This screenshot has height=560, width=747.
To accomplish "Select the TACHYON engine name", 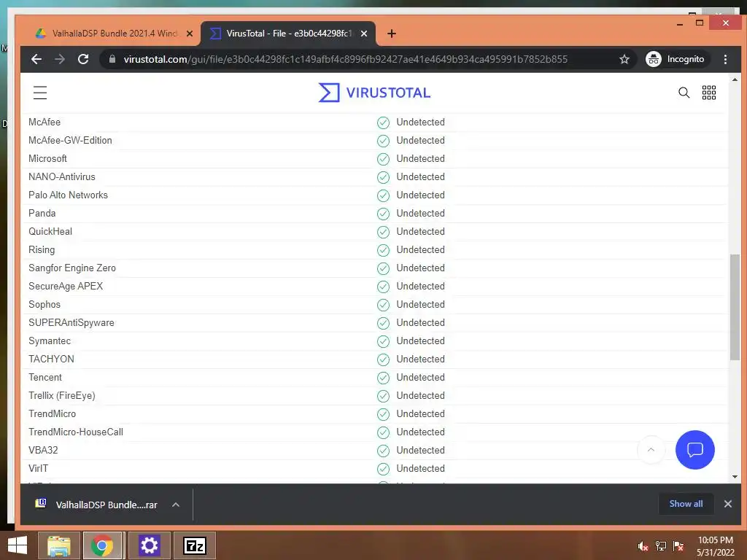I will pyautogui.click(x=51, y=359).
